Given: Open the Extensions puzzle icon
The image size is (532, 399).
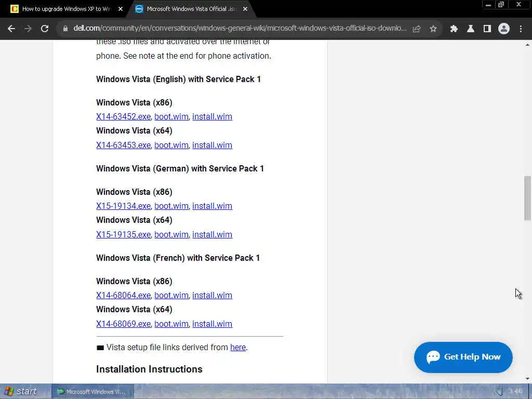Looking at the screenshot, I should 454,29.
